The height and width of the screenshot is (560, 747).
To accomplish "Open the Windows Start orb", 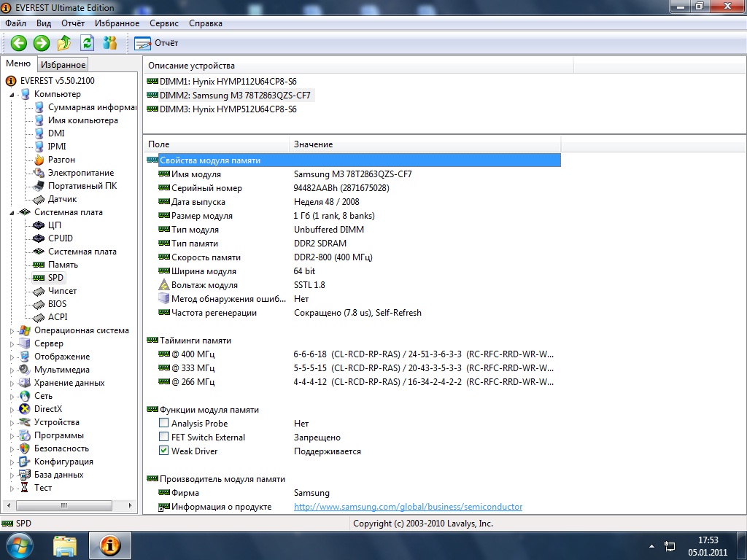I will pyautogui.click(x=18, y=545).
